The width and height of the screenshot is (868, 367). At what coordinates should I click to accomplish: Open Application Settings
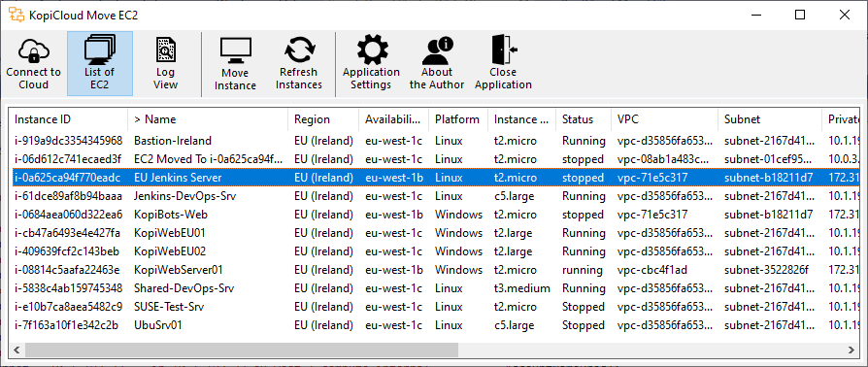coord(371,64)
